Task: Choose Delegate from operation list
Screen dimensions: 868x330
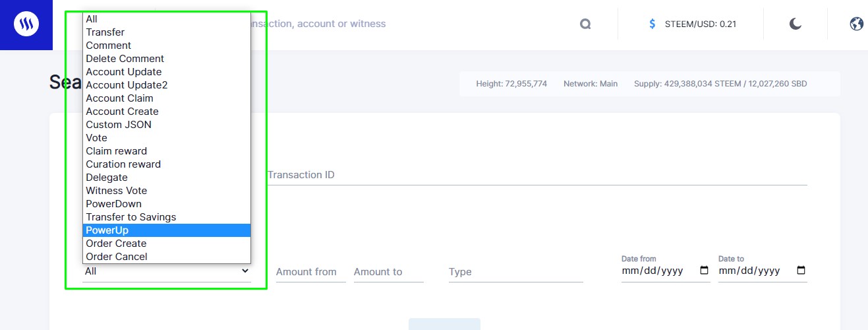Action: point(107,178)
